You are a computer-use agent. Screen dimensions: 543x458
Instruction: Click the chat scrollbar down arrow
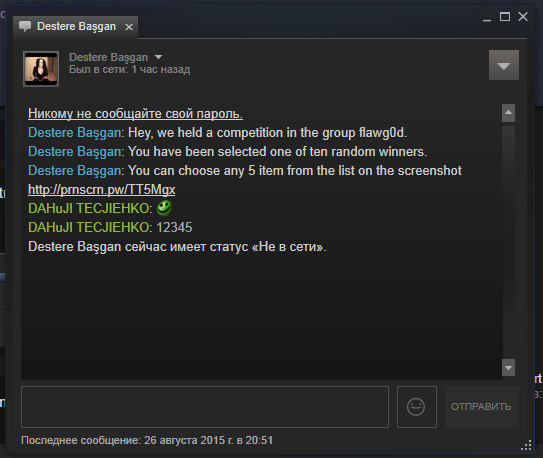(508, 367)
